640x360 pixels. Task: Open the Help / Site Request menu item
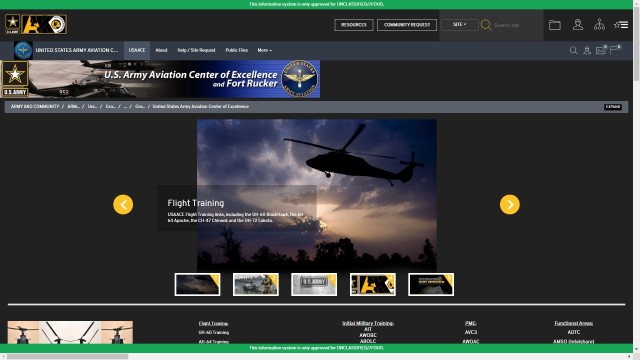click(196, 50)
